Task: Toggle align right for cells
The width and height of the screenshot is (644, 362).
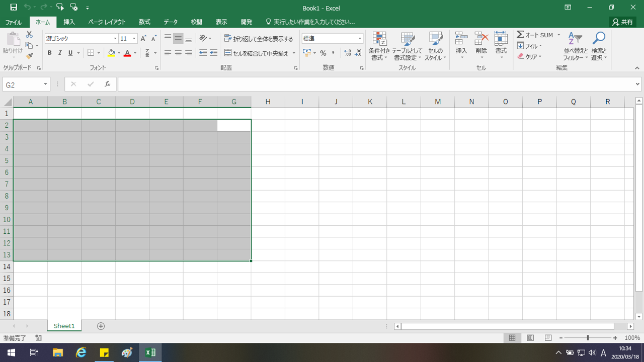Action: coord(189,53)
